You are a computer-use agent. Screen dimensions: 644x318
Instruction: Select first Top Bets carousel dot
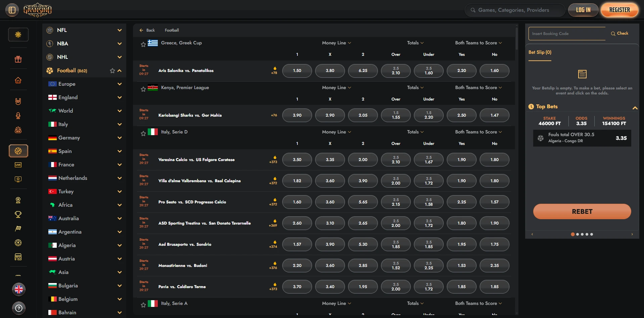[x=572, y=234]
